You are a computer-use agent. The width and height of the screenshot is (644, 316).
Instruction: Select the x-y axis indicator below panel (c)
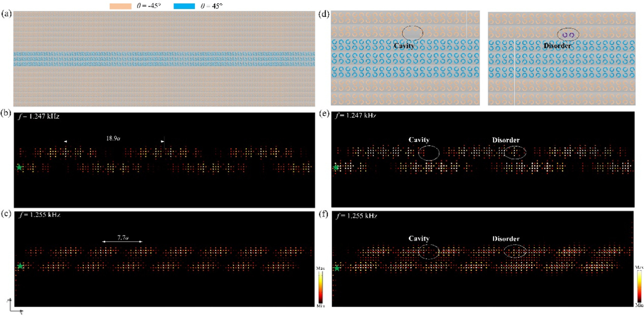(x=16, y=306)
